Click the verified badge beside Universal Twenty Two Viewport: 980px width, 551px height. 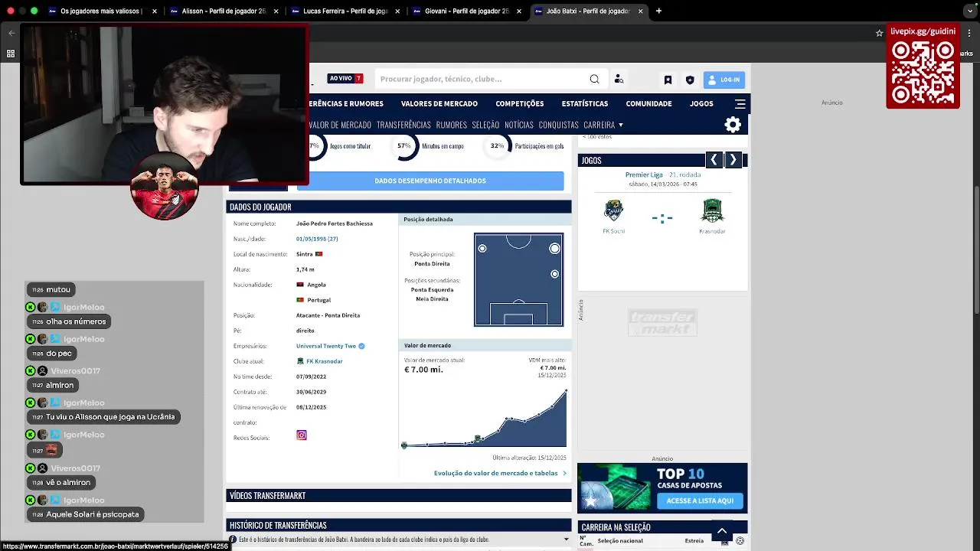pyautogui.click(x=361, y=346)
